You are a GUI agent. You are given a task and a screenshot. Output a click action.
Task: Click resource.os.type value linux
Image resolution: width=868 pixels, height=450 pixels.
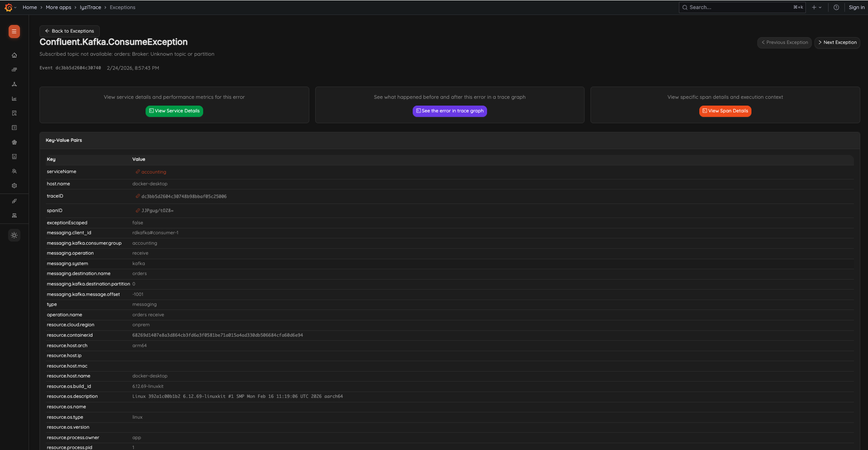pos(137,417)
